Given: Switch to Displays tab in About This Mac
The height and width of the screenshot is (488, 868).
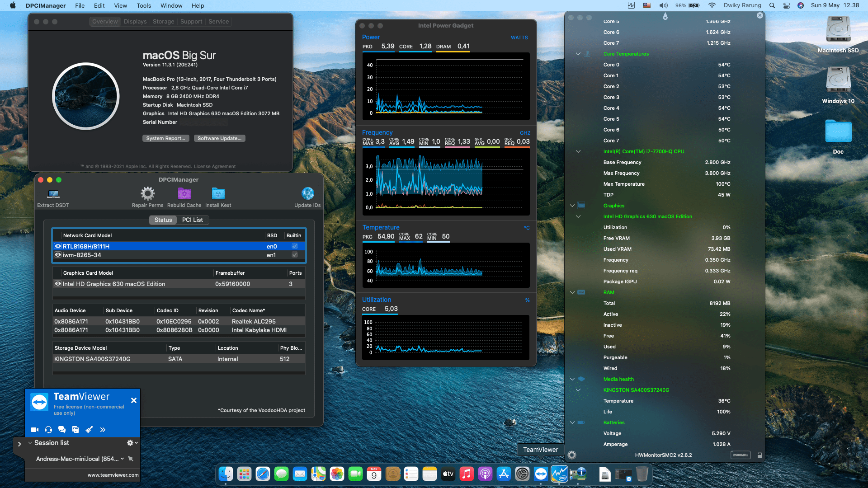Looking at the screenshot, I should pyautogui.click(x=135, y=21).
